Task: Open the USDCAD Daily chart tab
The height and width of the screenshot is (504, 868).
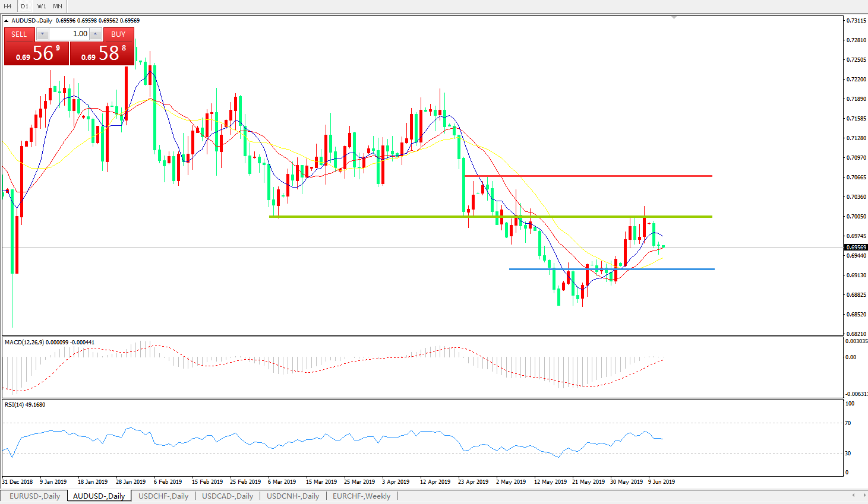Action: click(228, 496)
